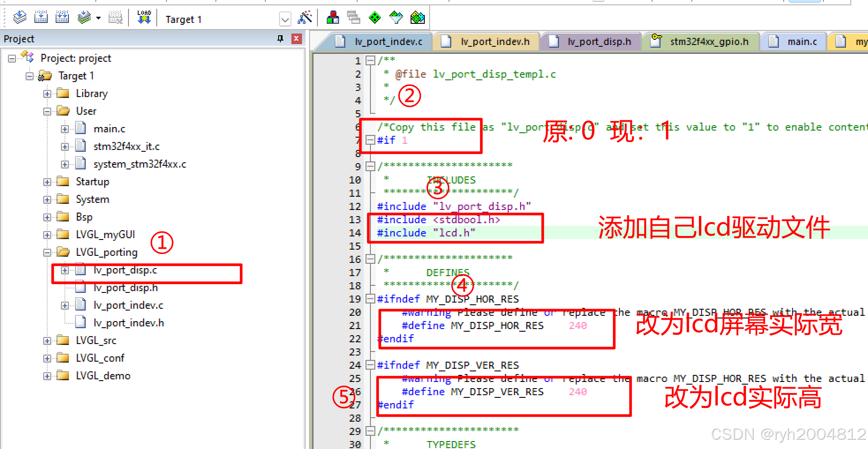Screen dimensions: 868x449
Task: Open Manage Run-Time Environment wand icon
Action: (x=305, y=18)
